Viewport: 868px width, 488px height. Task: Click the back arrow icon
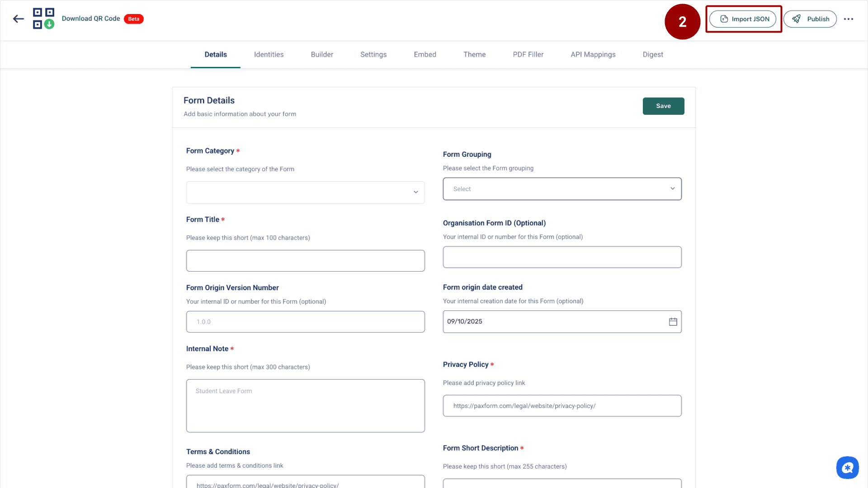coord(18,19)
